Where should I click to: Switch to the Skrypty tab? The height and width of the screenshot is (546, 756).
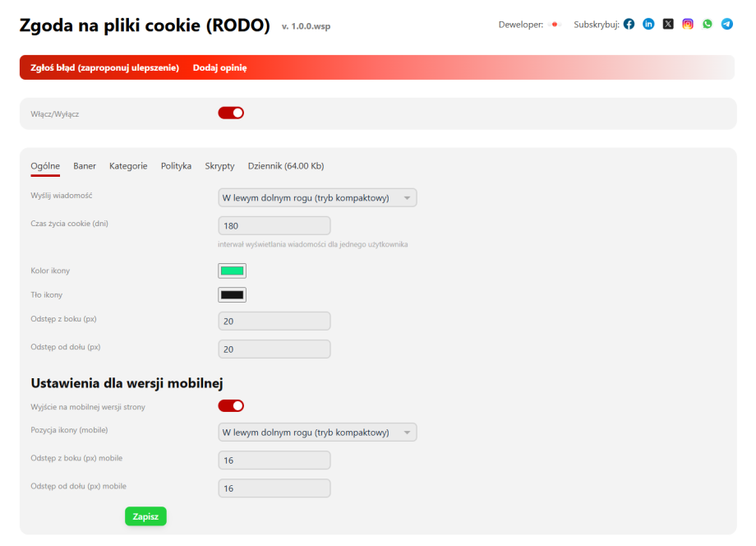tap(219, 165)
